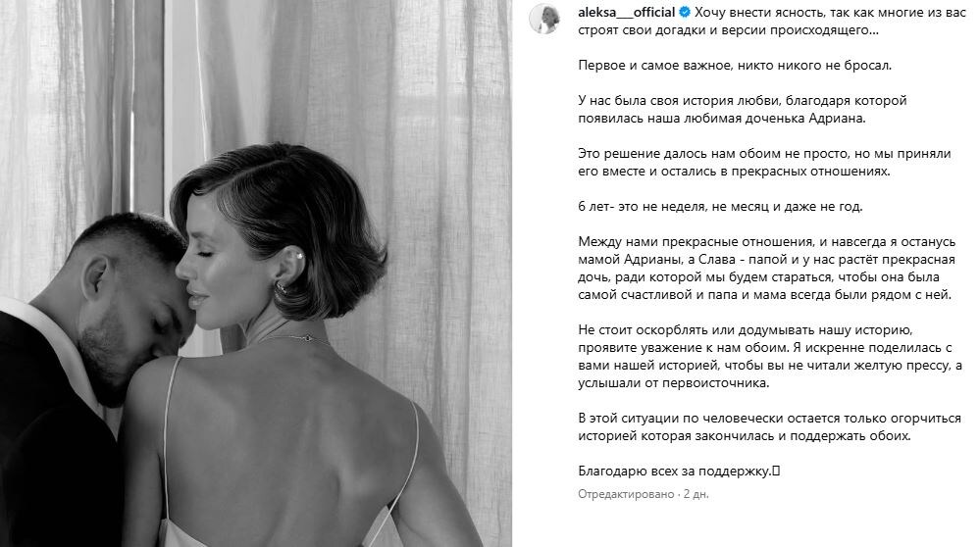
Task: Click the blue verified badge icon
Action: tap(685, 13)
